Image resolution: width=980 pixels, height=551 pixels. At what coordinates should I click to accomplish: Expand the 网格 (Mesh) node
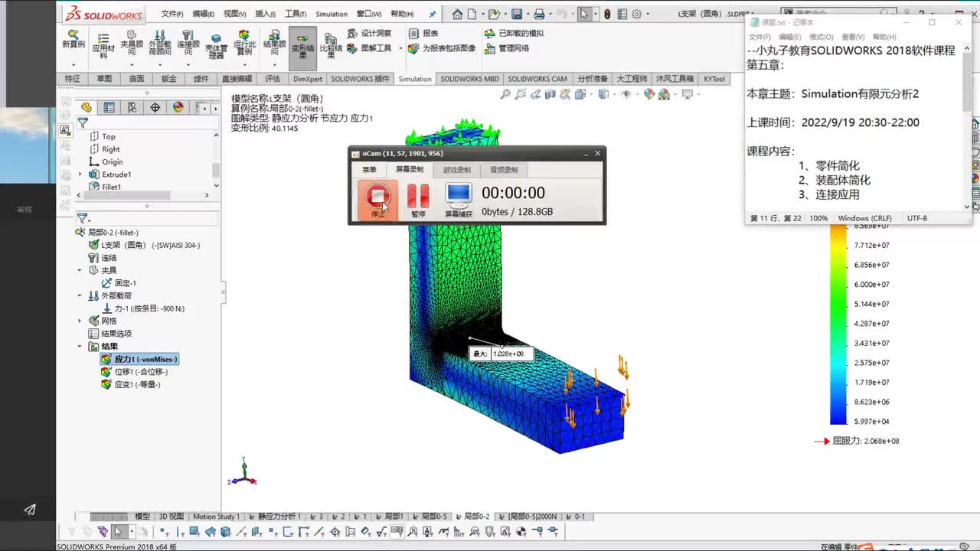(x=80, y=321)
